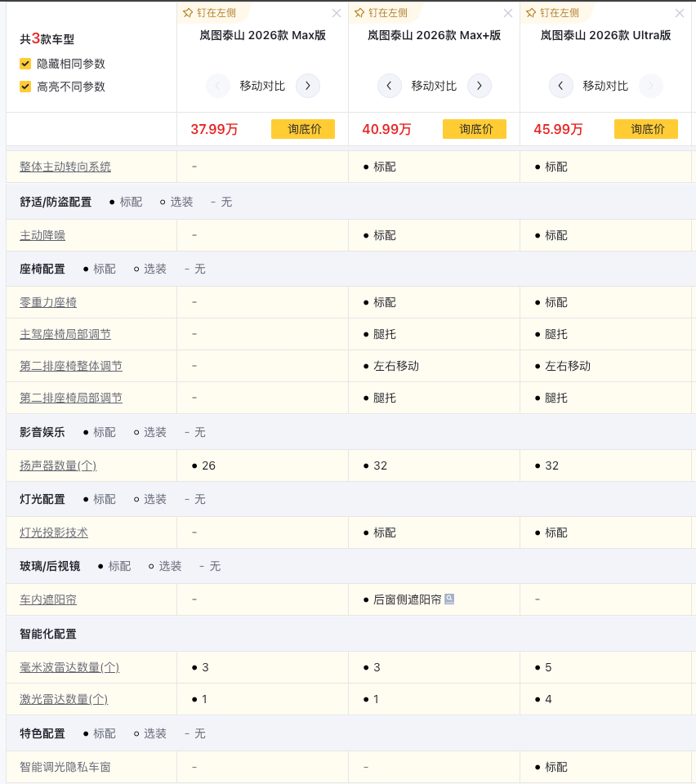Viewport: 696px width, 784px height.
Task: Select the 37.99万 price
Action: (214, 130)
